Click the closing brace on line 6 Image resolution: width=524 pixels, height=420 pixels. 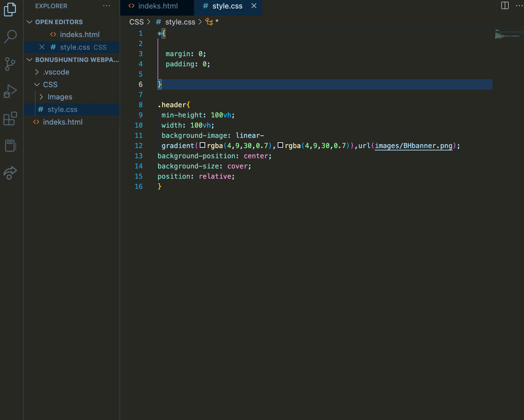(x=160, y=84)
